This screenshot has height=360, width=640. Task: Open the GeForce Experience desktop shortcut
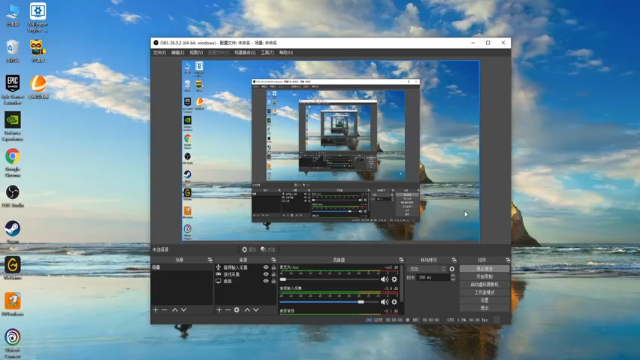13,127
